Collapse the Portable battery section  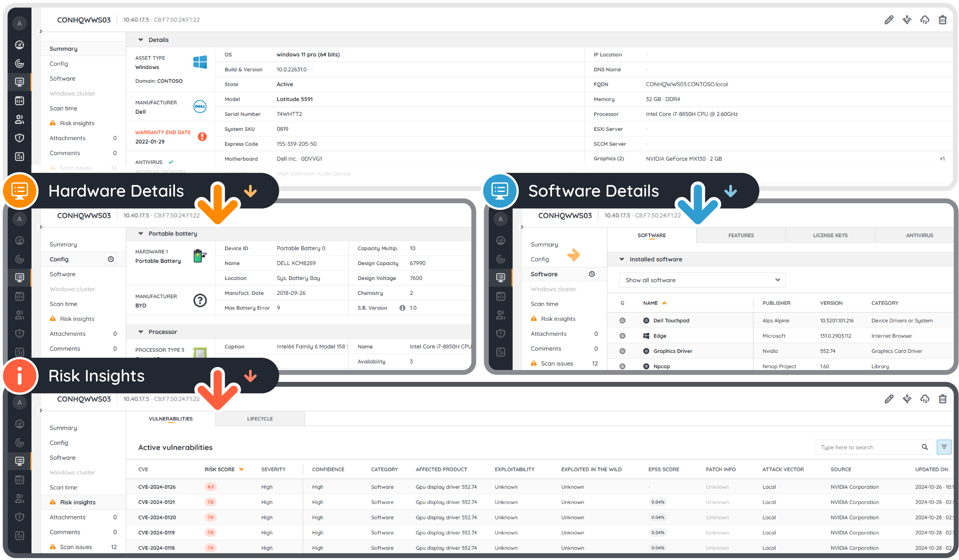141,234
